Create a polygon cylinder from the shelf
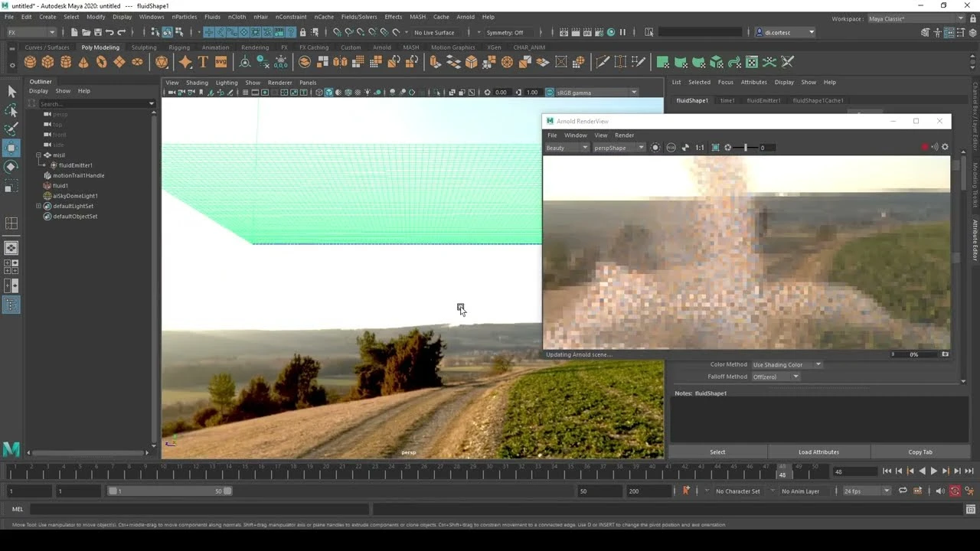This screenshot has width=980, height=551. [x=66, y=62]
